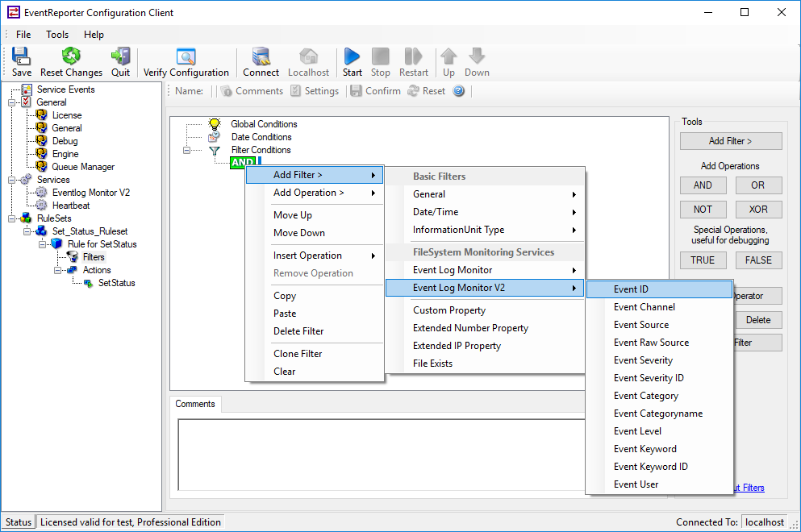Click the Date Conditions calendar icon
Image resolution: width=801 pixels, height=532 pixels.
(x=215, y=137)
